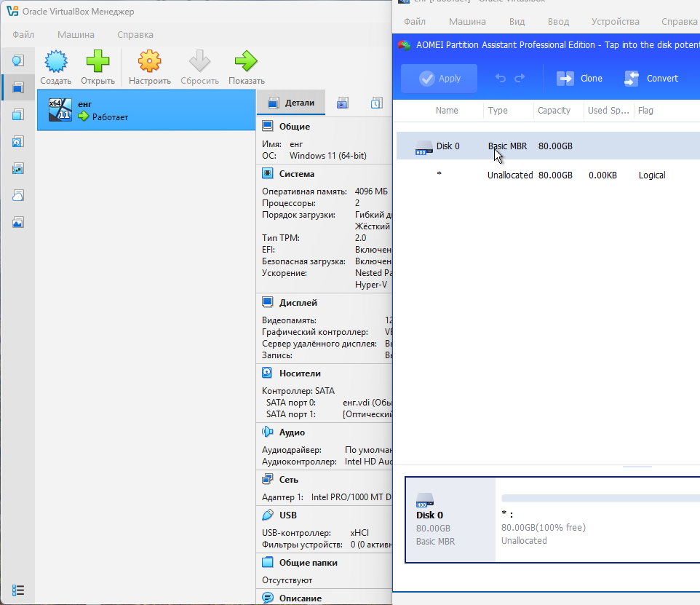Click the redo arrow in AOMEI toolbar
The height and width of the screenshot is (605, 700).
tap(520, 79)
